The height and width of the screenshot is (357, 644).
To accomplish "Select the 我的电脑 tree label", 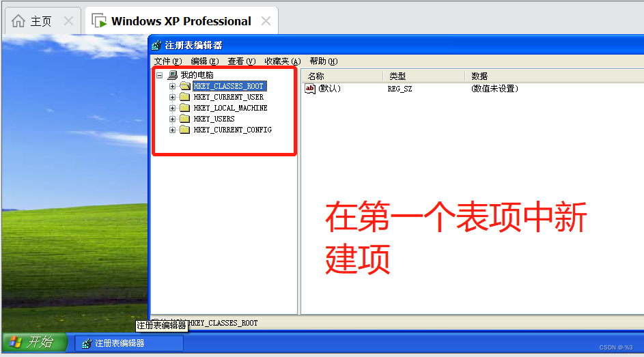I will coord(197,75).
